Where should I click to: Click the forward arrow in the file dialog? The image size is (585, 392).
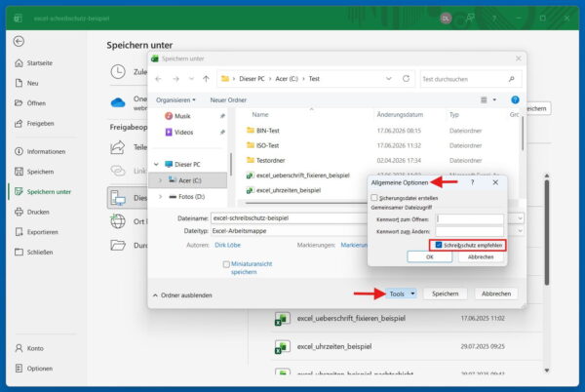[175, 79]
